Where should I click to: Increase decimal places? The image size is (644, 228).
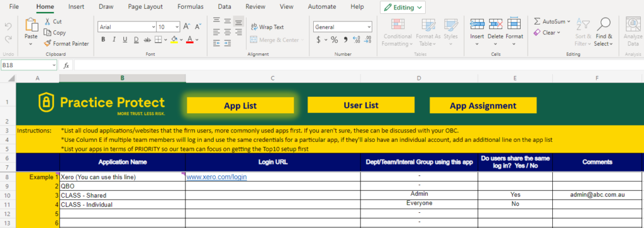(357, 40)
